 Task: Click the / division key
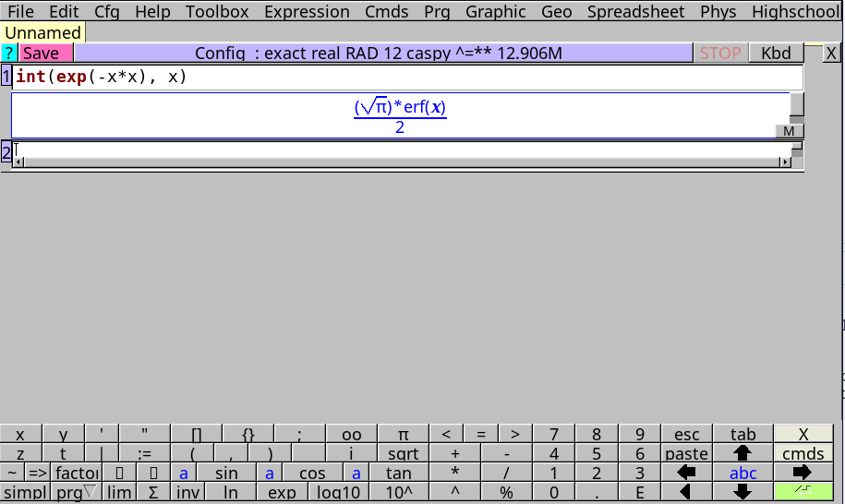[507, 473]
